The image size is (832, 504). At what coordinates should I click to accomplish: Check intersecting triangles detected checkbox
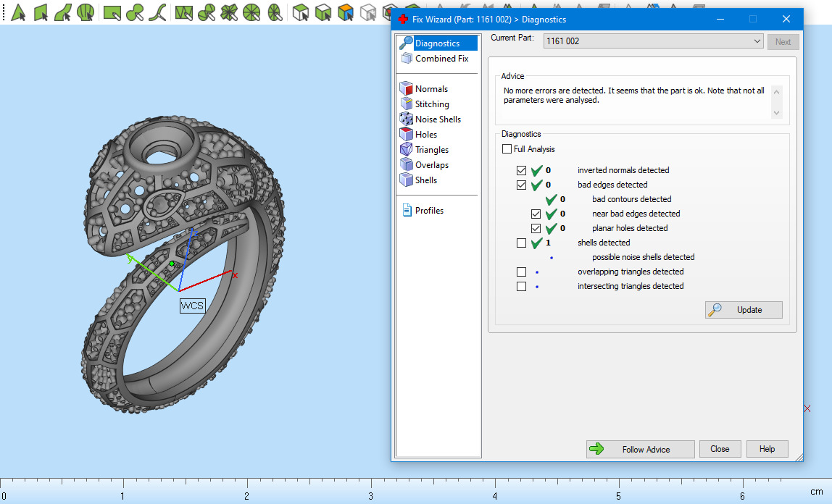[x=521, y=286]
